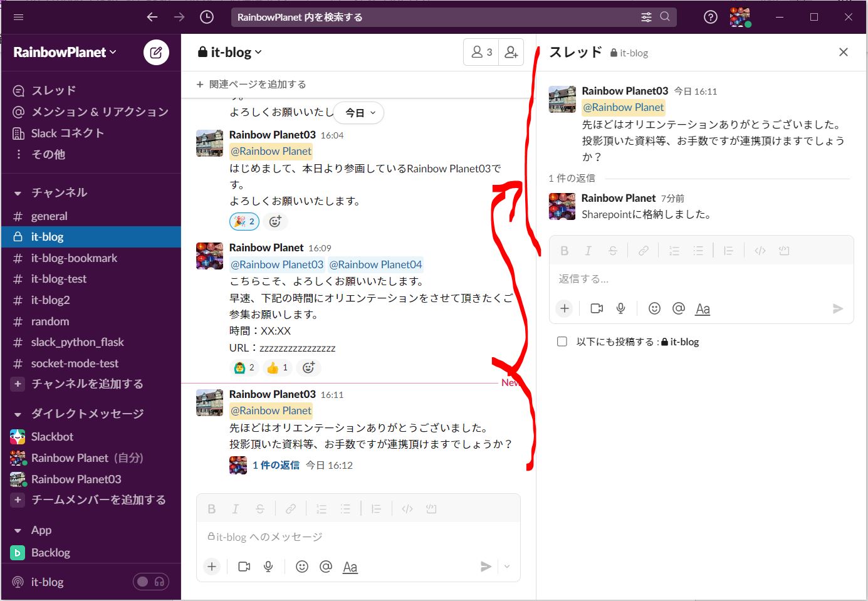868x601 pixels.
Task: Open the search filter options icon
Action: coord(646,17)
